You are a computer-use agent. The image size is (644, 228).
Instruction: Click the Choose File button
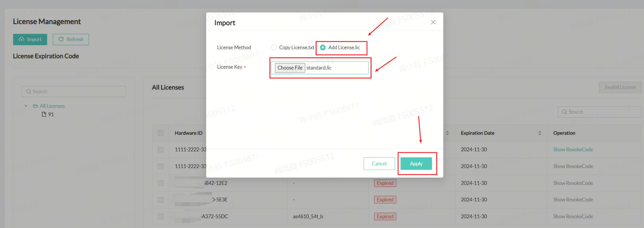click(290, 68)
